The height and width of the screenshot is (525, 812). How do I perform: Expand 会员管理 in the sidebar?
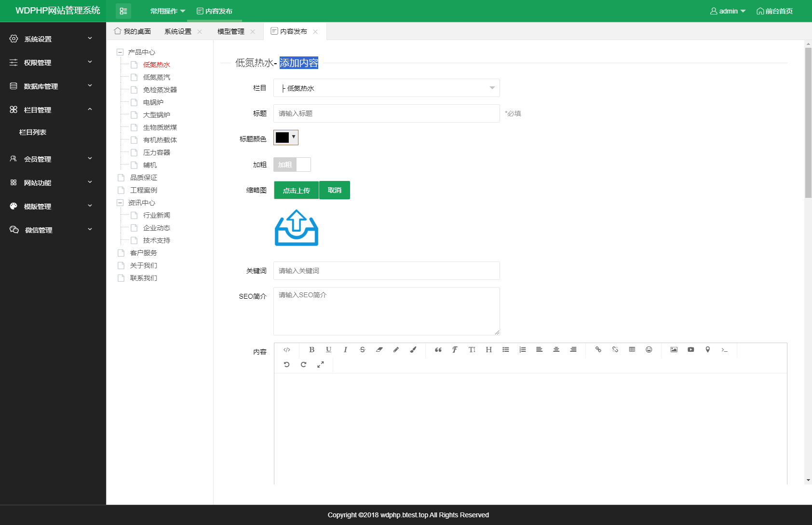(x=52, y=159)
